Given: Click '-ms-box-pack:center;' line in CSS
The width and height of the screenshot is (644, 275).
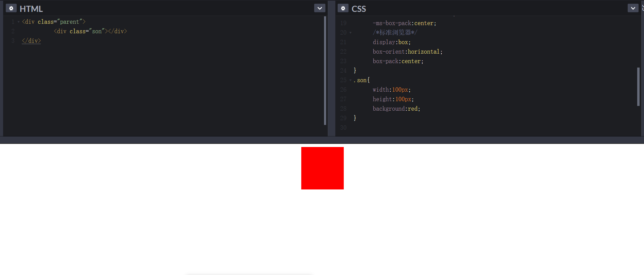Looking at the screenshot, I should [x=404, y=23].
